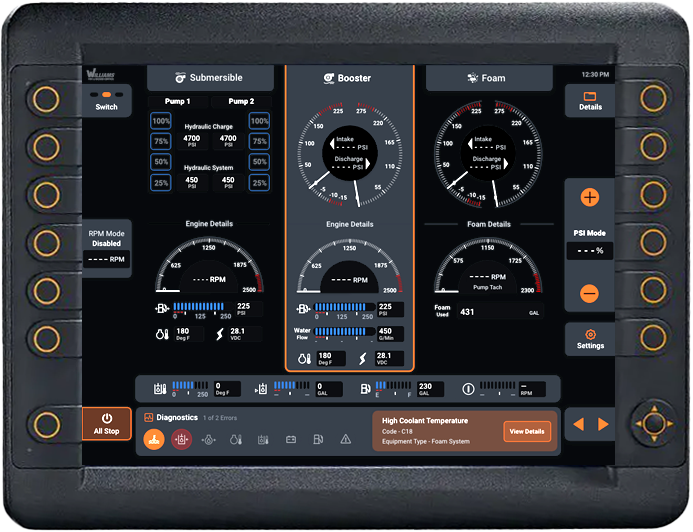The width and height of the screenshot is (693, 532).
Task: Switch to the Foam tab
Action: click(489, 78)
